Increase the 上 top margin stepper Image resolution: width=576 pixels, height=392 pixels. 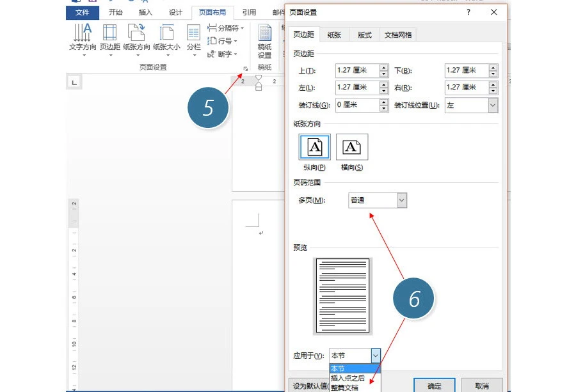[384, 67]
